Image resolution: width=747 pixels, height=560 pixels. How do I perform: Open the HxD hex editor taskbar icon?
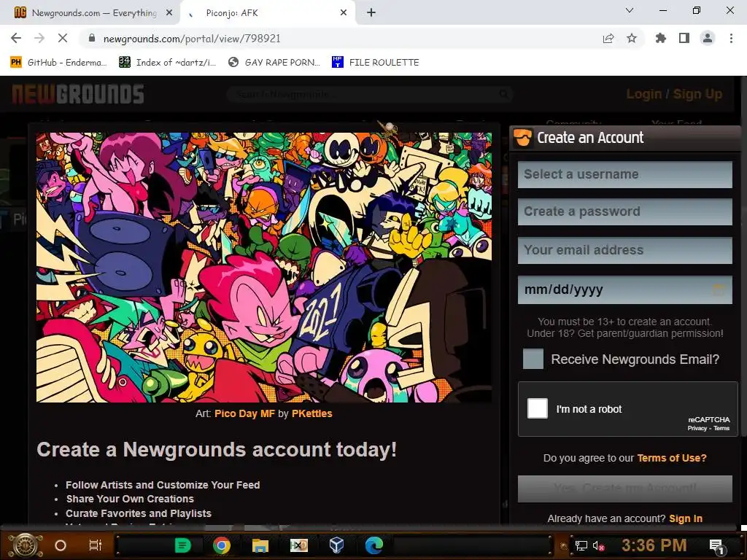coord(298,545)
